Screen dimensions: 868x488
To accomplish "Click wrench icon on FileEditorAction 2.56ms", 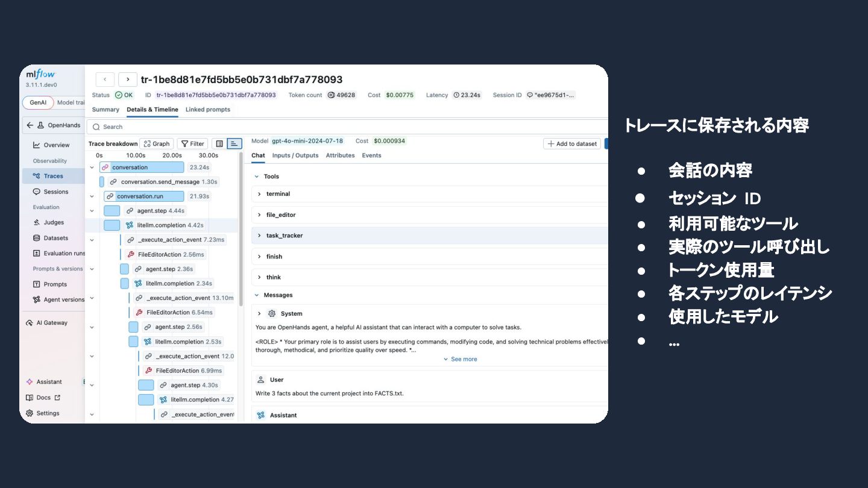I will coord(131,254).
